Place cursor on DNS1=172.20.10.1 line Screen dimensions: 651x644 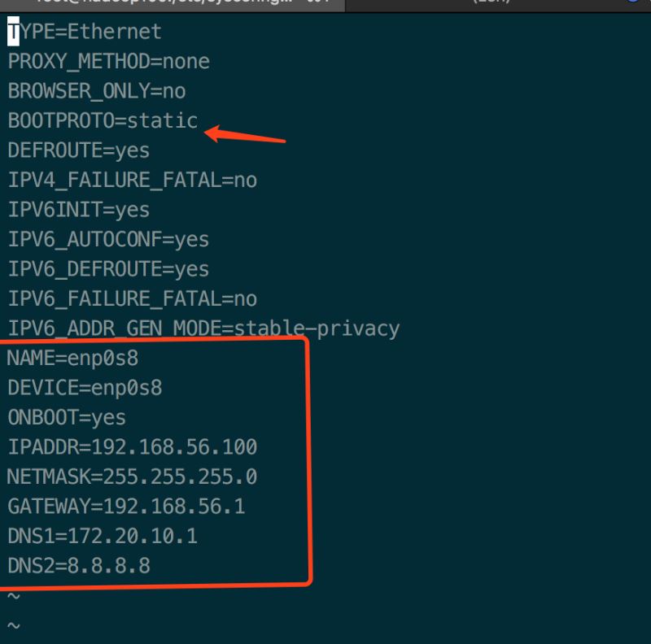click(x=103, y=536)
